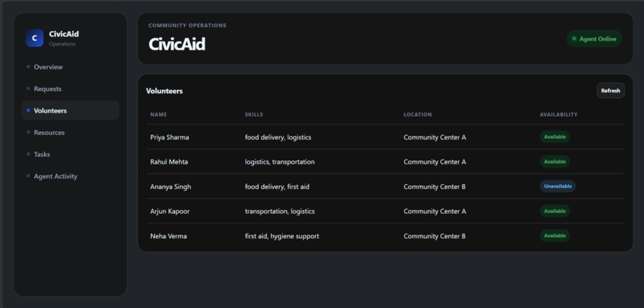This screenshot has width=644, height=308.
Task: Click skills text 'food delivery, logistics'
Action: (x=278, y=137)
